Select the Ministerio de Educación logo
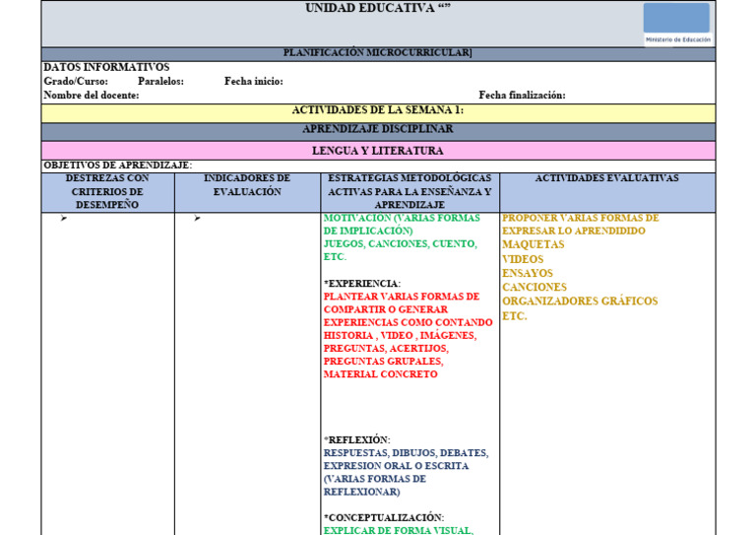756x535 pixels. [x=677, y=24]
